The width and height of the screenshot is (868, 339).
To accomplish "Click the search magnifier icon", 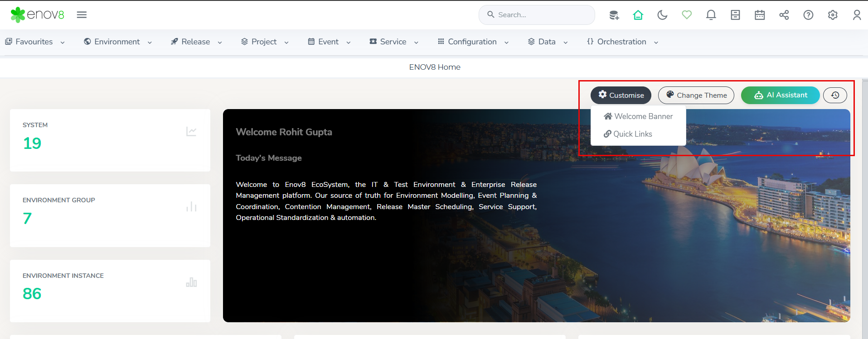I will (x=491, y=14).
